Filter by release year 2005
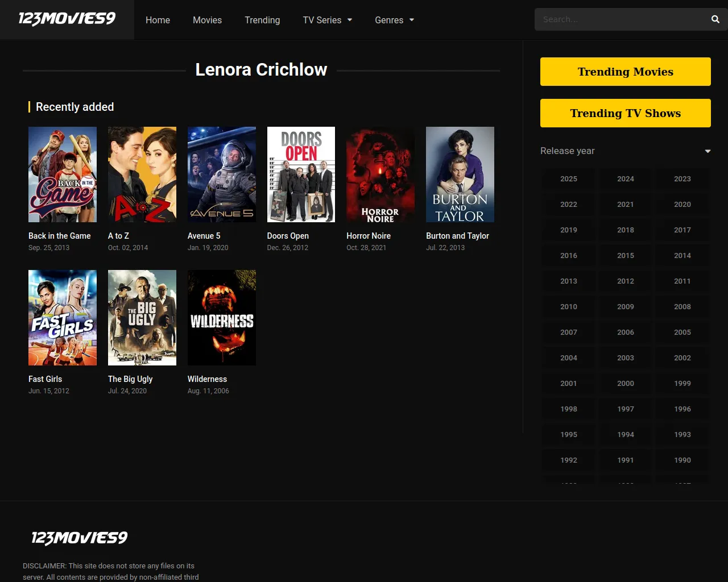728x582 pixels. pos(682,332)
